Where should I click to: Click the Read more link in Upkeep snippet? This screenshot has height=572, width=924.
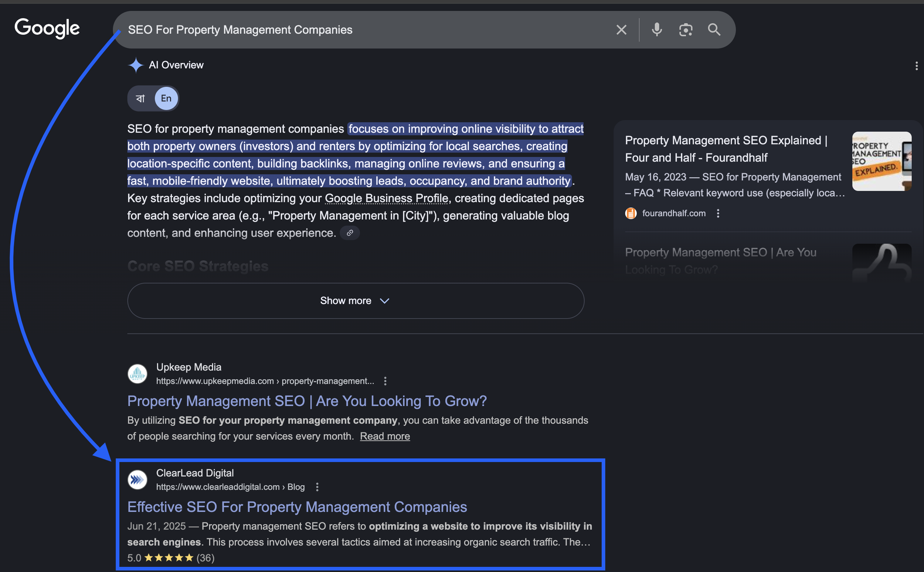(x=385, y=436)
